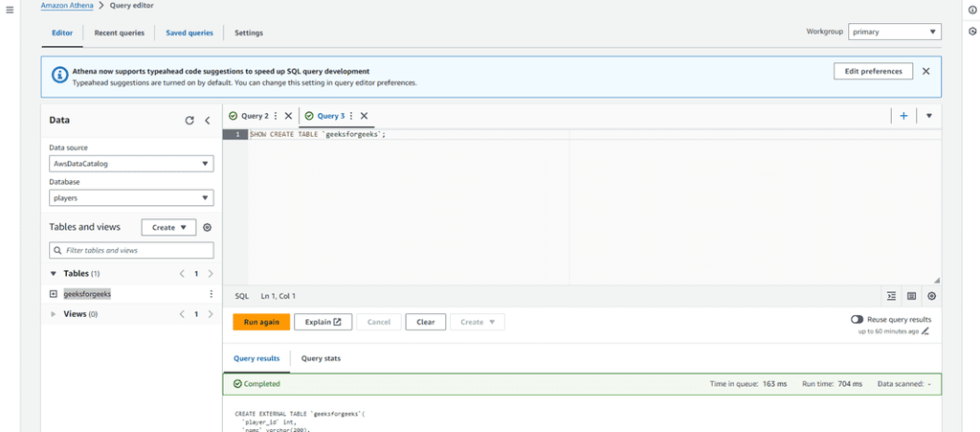The width and height of the screenshot is (980, 432).
Task: Follow the Amazon Athena breadcrumb link
Action: (68, 5)
